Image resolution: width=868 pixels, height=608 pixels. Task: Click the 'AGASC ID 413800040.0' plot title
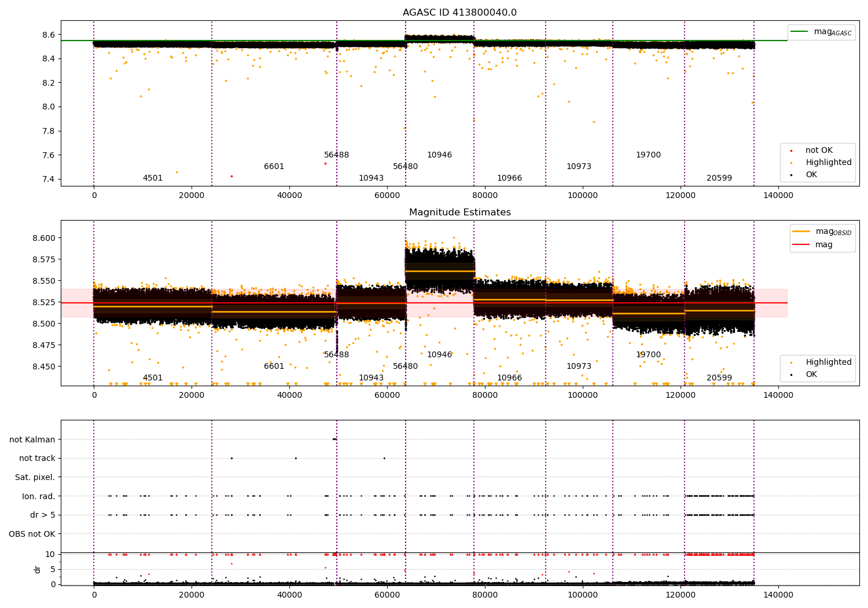click(459, 13)
